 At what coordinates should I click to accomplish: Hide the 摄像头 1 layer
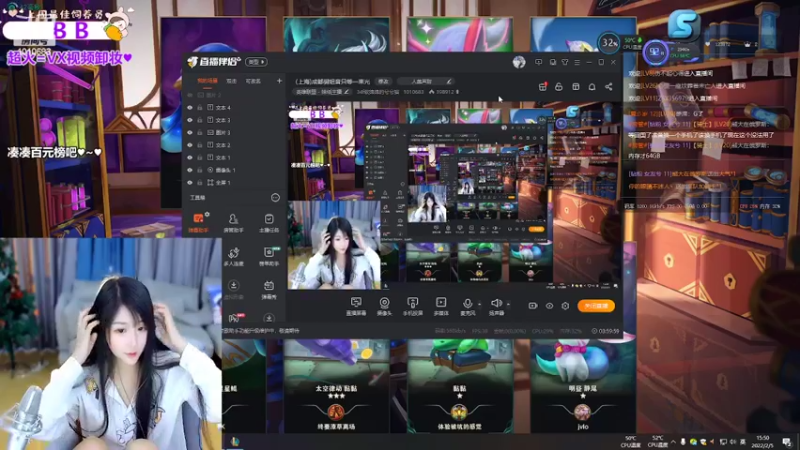pyautogui.click(x=190, y=170)
